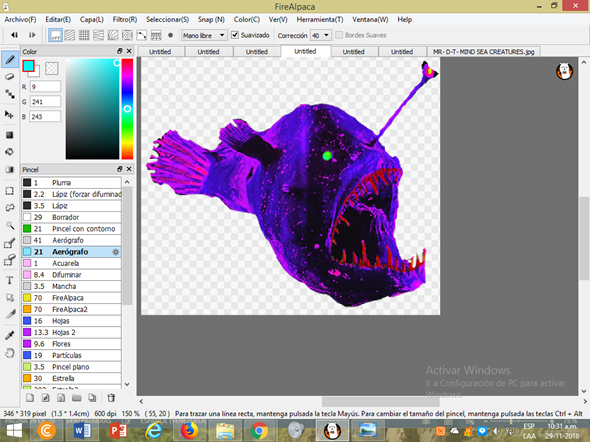590x442 pixels.
Task: Click the transparent color swatch
Action: pyautogui.click(x=52, y=68)
